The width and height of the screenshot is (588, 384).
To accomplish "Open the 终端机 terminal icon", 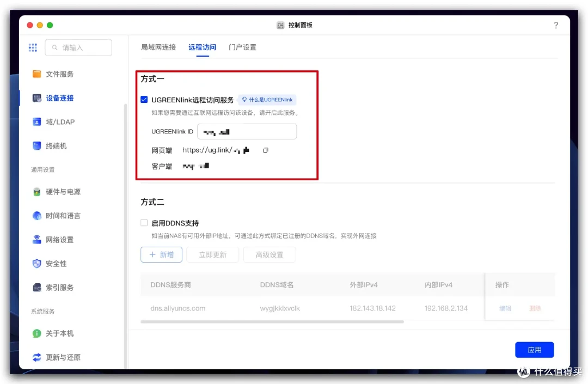I will (37, 146).
